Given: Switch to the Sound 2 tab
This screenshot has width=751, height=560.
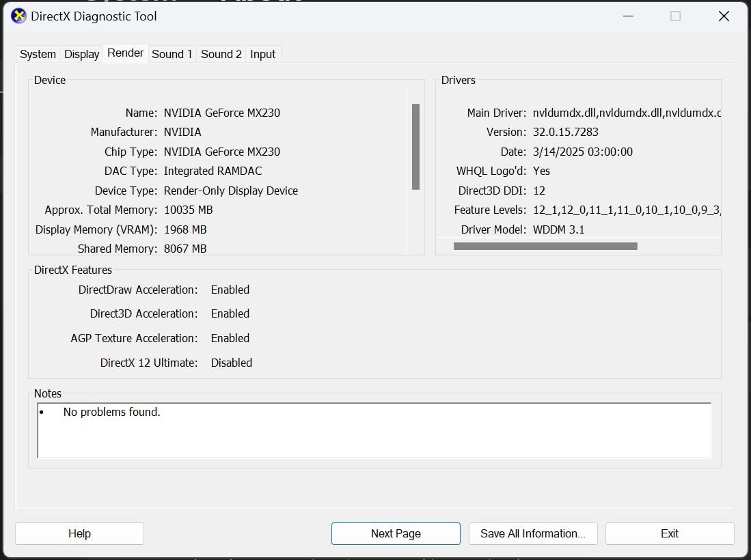Looking at the screenshot, I should (221, 54).
